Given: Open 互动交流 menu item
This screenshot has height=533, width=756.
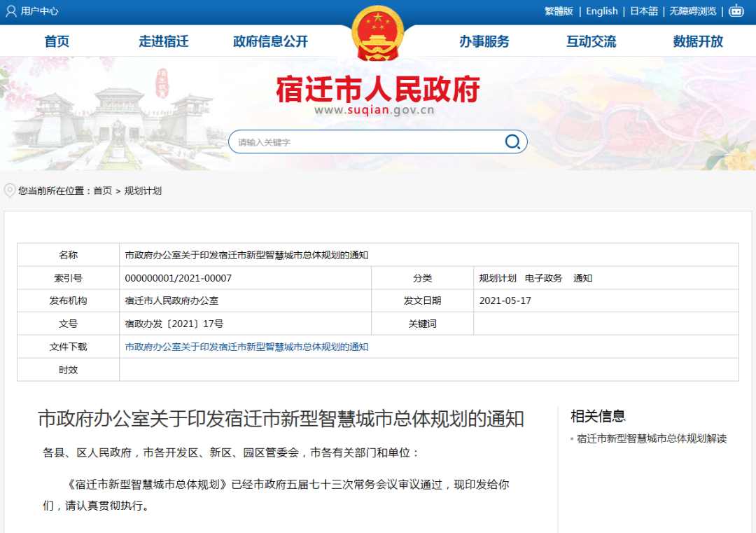Looking at the screenshot, I should pos(591,41).
